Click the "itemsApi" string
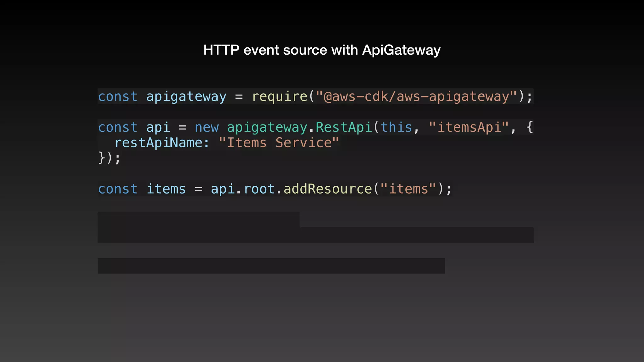644x362 pixels. [469, 127]
